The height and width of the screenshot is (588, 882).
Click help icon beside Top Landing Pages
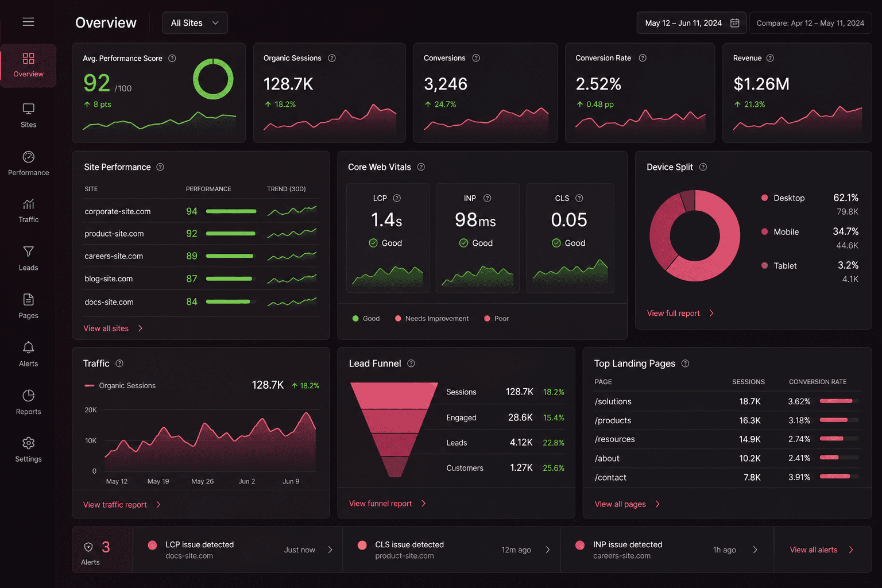pos(685,363)
